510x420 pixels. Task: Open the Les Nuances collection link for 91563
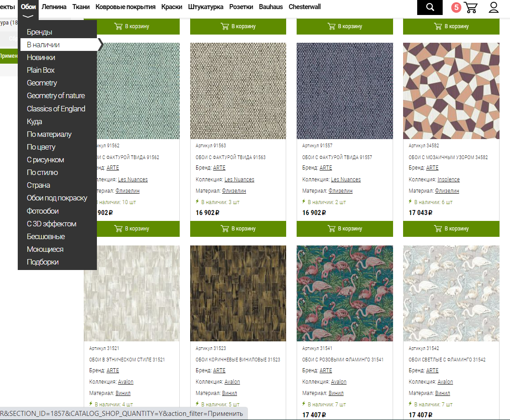click(239, 180)
